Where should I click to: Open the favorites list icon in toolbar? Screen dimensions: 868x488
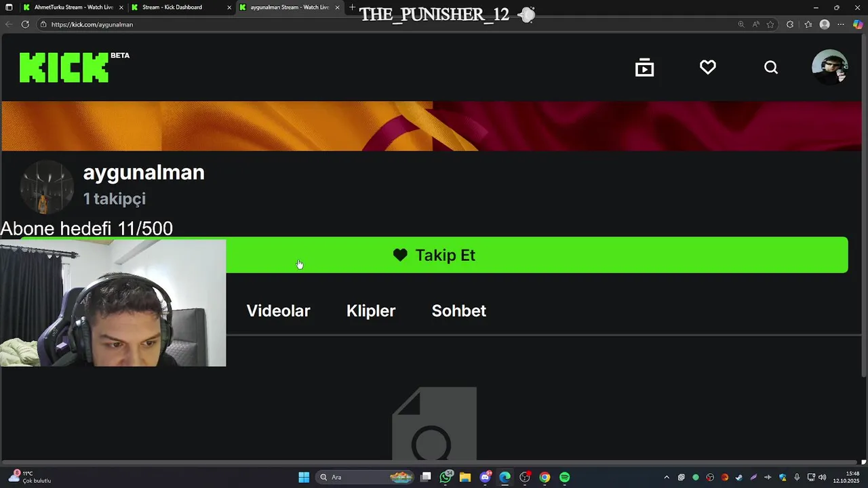[808, 24]
